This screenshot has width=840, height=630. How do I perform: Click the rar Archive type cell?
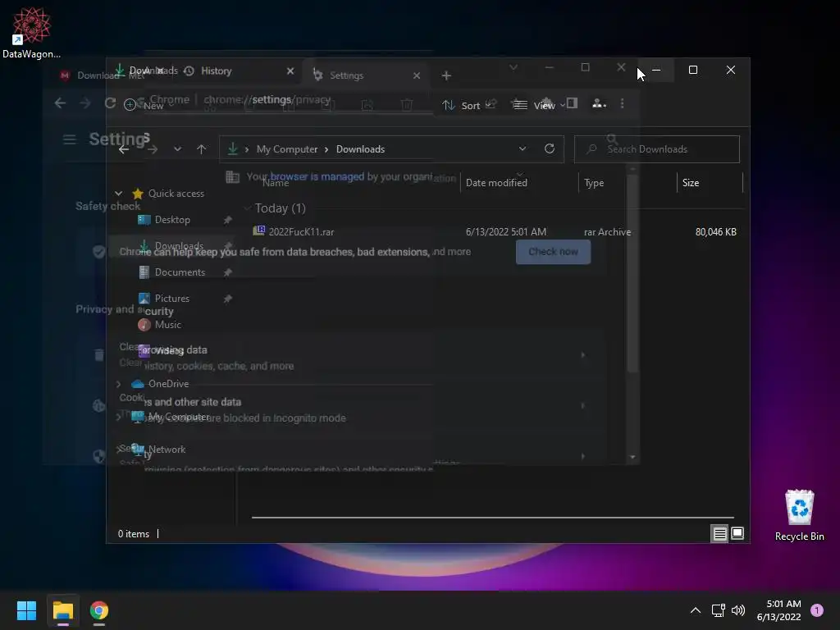pos(608,232)
